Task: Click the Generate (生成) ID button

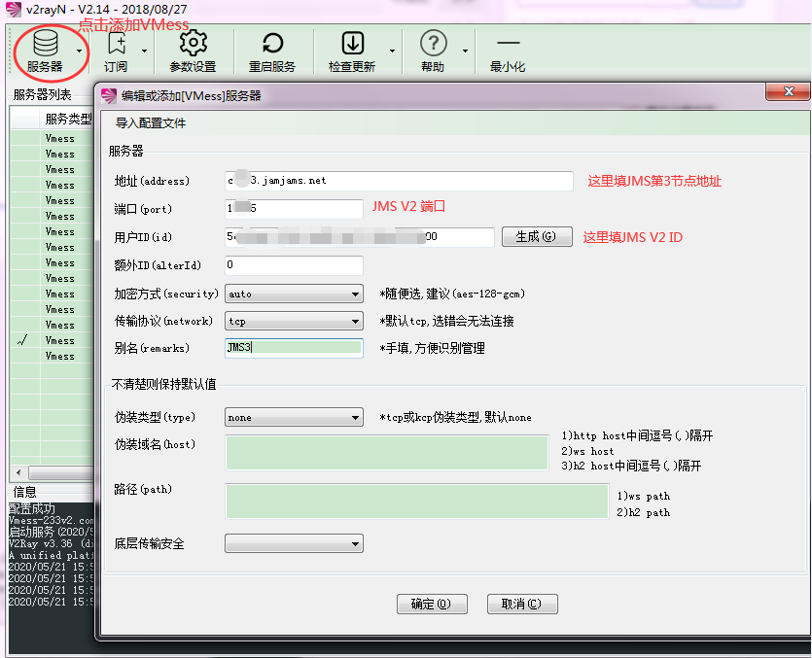Action: coord(536,237)
